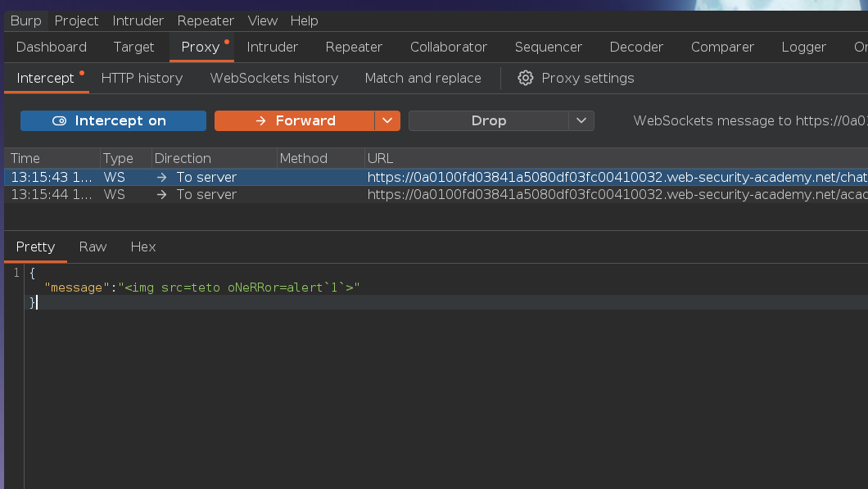
Task: Sort by the Time column header
Action: click(x=52, y=158)
